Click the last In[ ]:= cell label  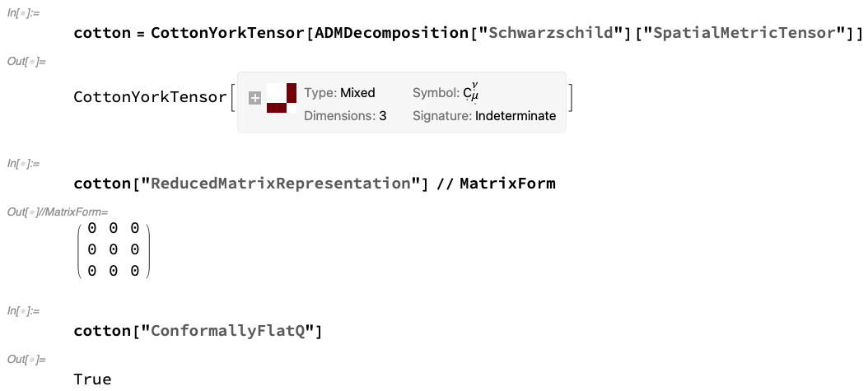23,311
